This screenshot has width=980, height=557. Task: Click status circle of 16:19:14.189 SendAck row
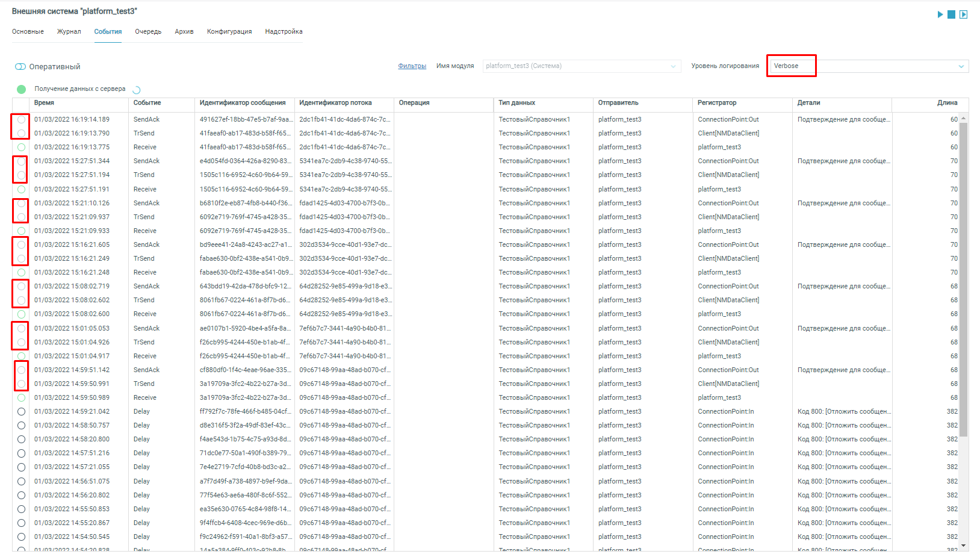[22, 119]
